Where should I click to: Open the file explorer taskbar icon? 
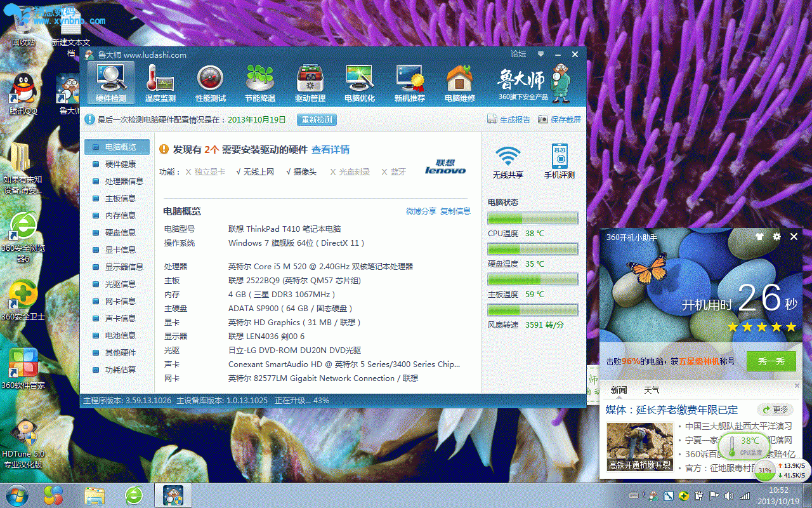[x=94, y=495]
